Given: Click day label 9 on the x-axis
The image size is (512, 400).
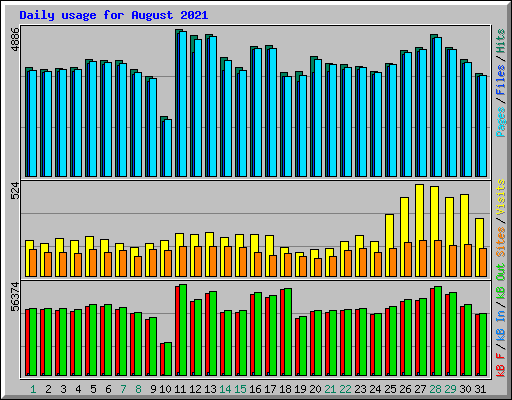Looking at the screenshot, I should [153, 389].
